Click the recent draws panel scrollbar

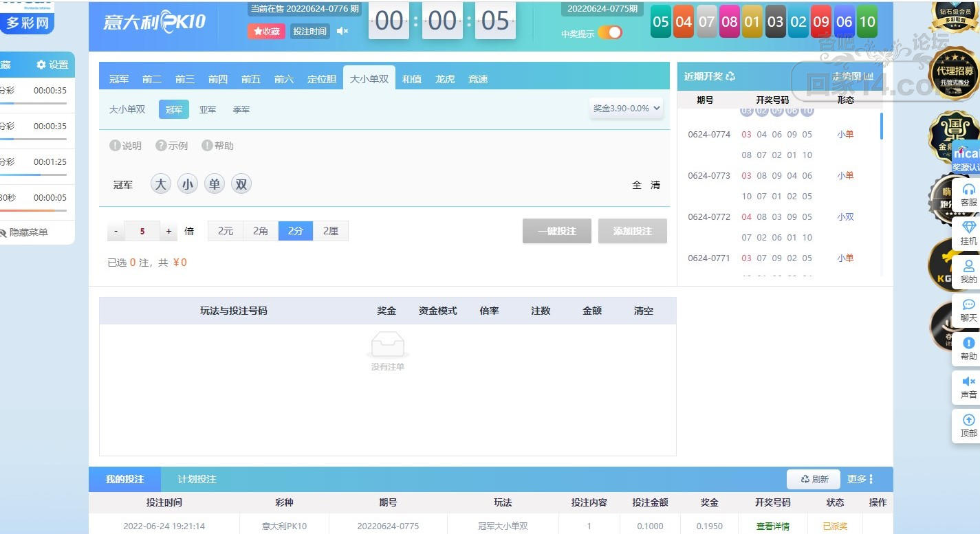[882, 127]
